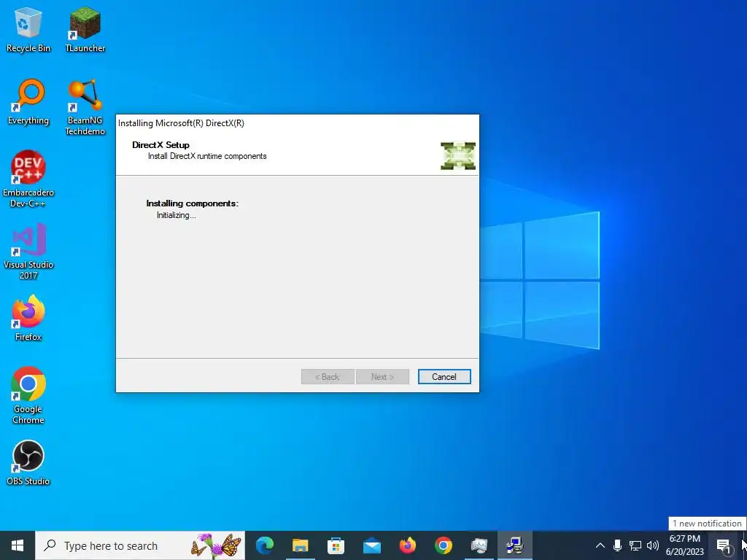Screen dimensions: 747x560
Task: Show hidden system tray icons
Action: tap(600, 545)
